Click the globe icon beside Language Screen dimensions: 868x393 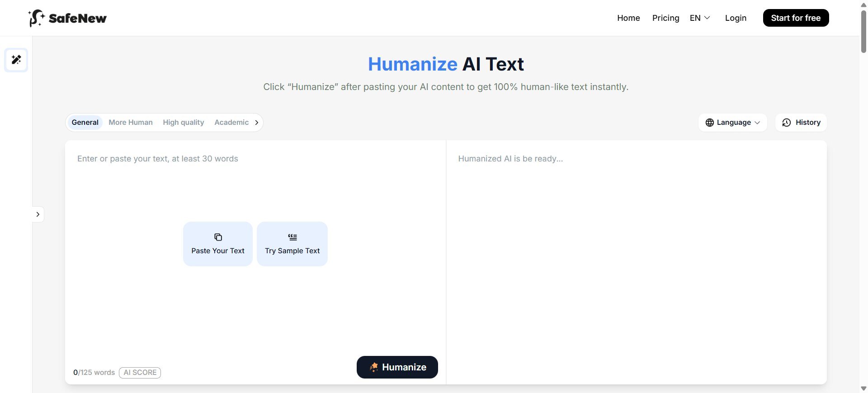(x=709, y=123)
